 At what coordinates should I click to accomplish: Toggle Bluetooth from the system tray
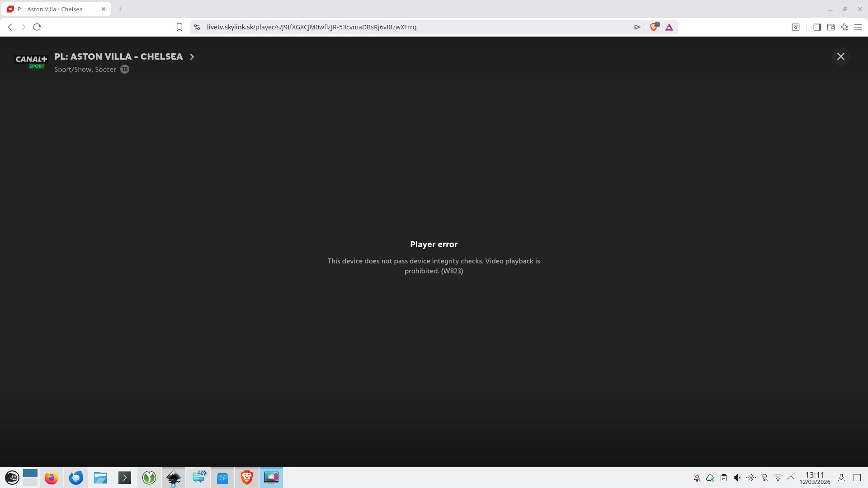coord(751,478)
